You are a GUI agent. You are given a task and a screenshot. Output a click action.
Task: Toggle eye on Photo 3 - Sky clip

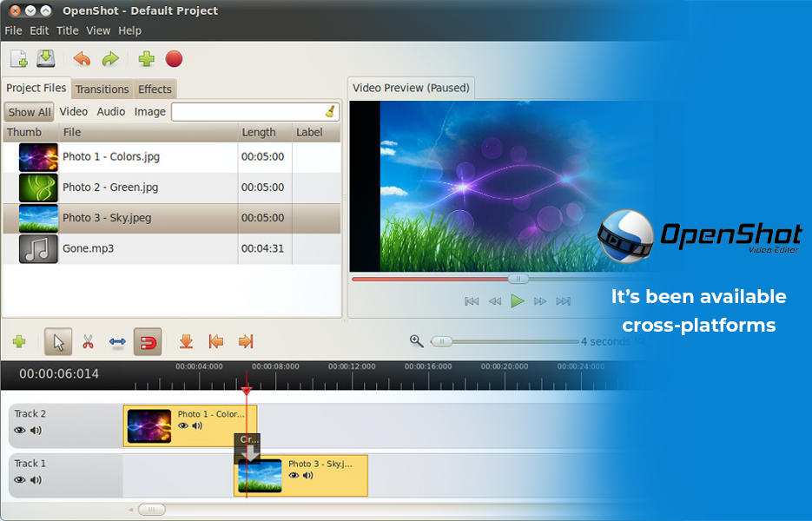[294, 476]
